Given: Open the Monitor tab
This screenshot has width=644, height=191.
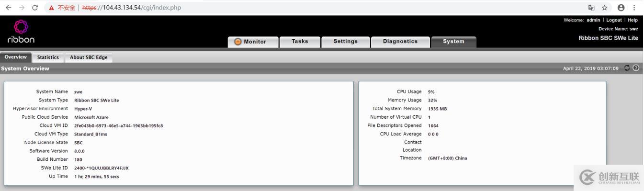Looking at the screenshot, I should [x=253, y=42].
